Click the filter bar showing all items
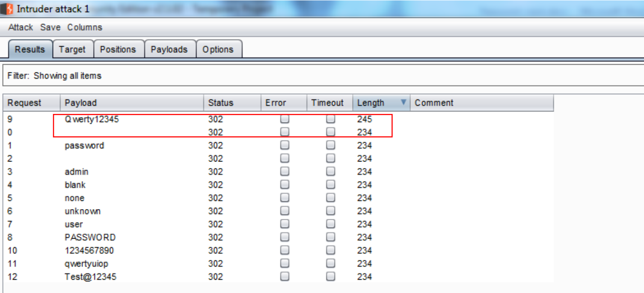 [323, 76]
